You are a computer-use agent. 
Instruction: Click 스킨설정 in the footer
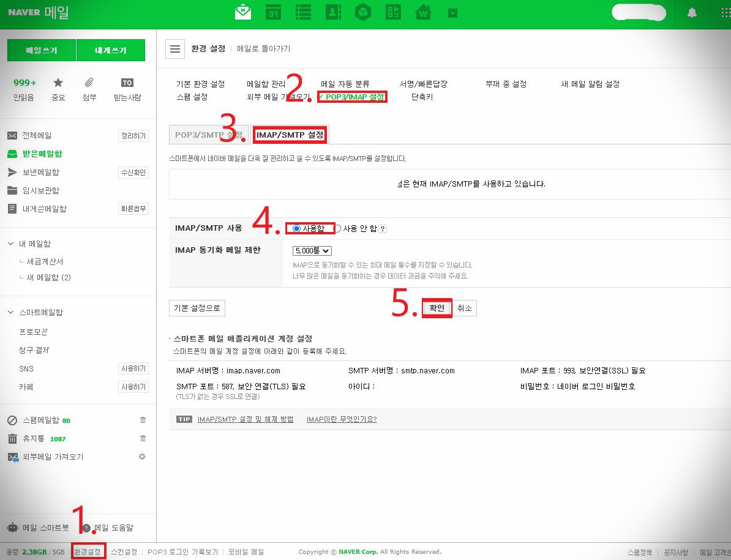pyautogui.click(x=124, y=552)
